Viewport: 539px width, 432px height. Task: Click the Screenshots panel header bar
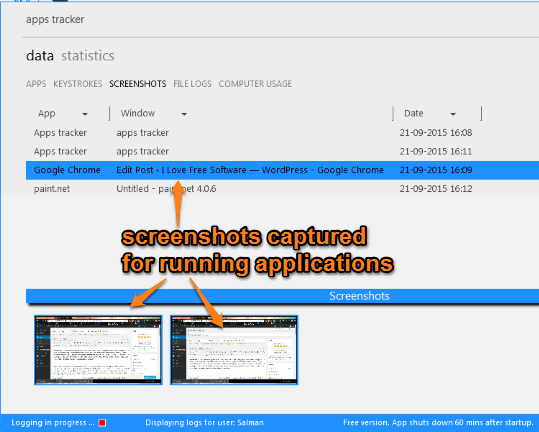point(283,296)
